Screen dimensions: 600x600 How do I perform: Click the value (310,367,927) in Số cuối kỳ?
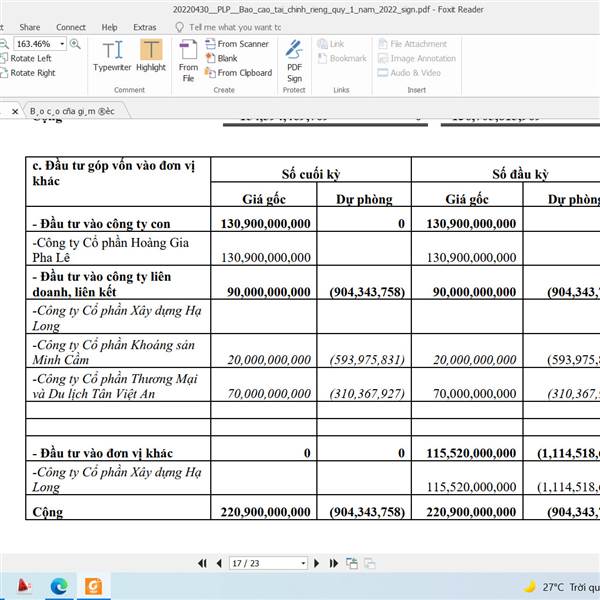pos(367,393)
